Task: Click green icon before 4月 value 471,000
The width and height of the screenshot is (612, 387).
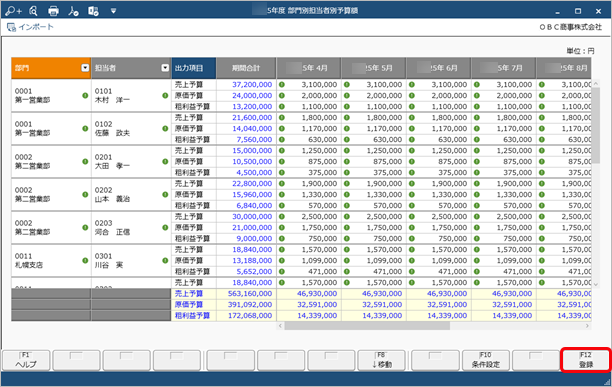Action: coord(282,272)
